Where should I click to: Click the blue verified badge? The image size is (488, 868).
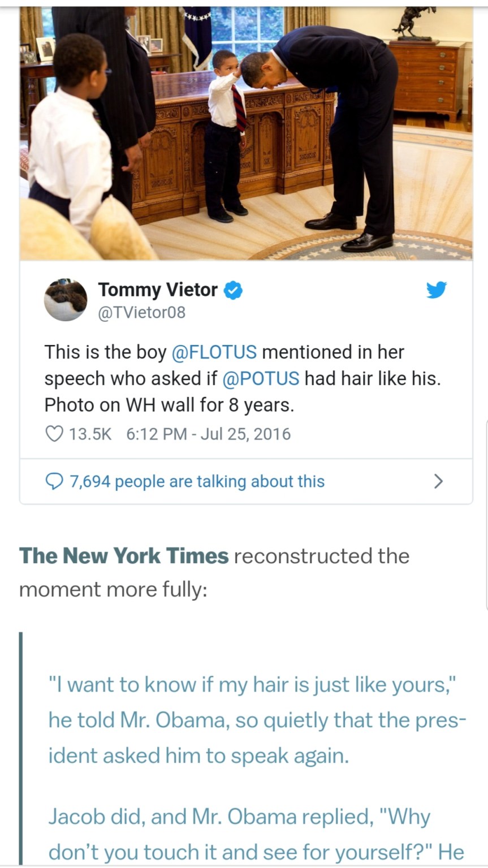(x=232, y=290)
